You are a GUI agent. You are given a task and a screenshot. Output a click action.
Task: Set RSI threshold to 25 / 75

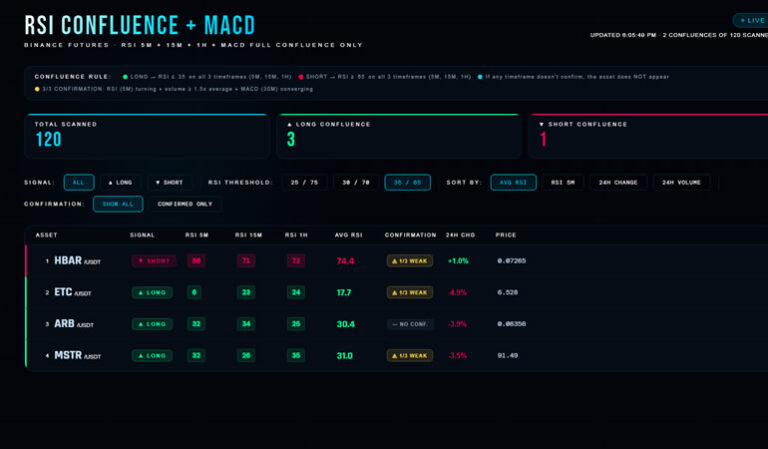coord(304,183)
